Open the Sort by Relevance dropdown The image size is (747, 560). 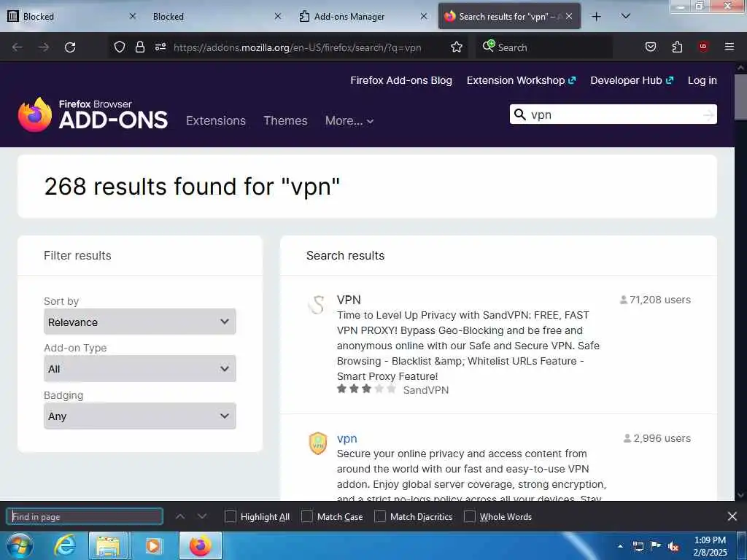(x=139, y=322)
